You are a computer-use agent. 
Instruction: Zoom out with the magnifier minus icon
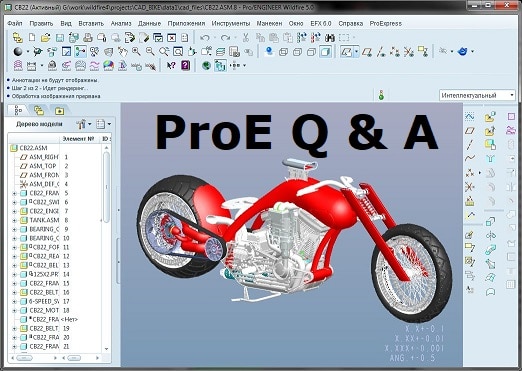(150, 51)
